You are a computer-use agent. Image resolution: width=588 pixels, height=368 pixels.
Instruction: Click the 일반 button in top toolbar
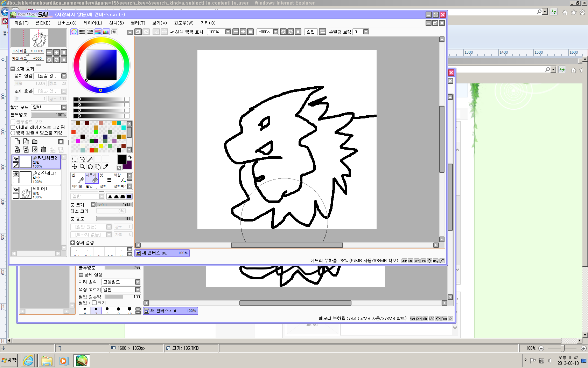coord(310,32)
